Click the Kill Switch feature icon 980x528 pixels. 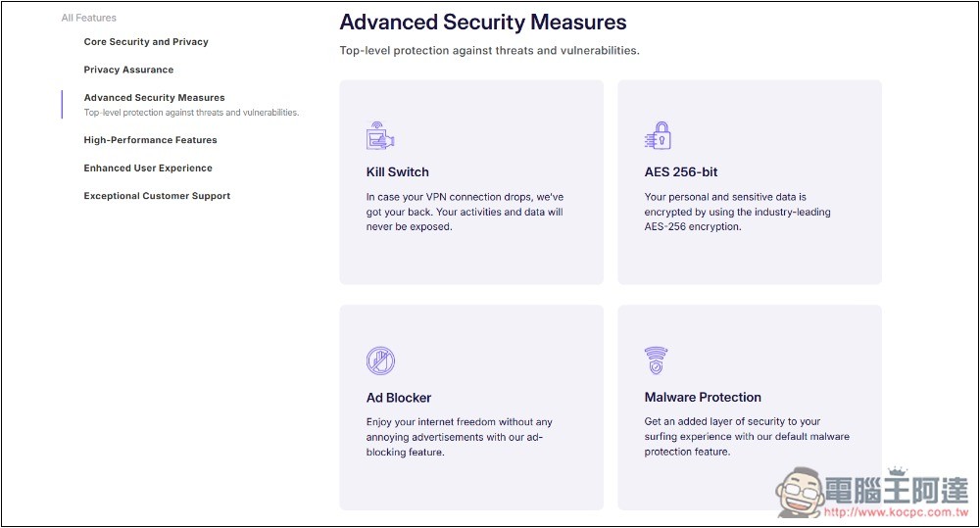click(x=380, y=135)
